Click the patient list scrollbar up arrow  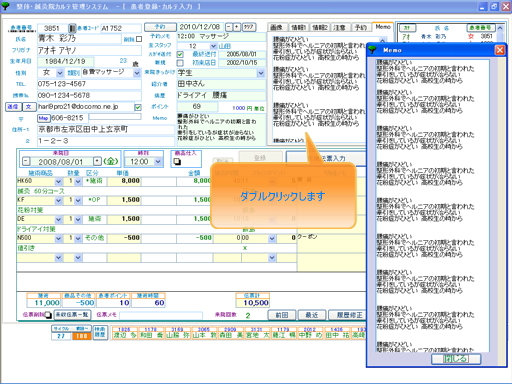(x=500, y=28)
